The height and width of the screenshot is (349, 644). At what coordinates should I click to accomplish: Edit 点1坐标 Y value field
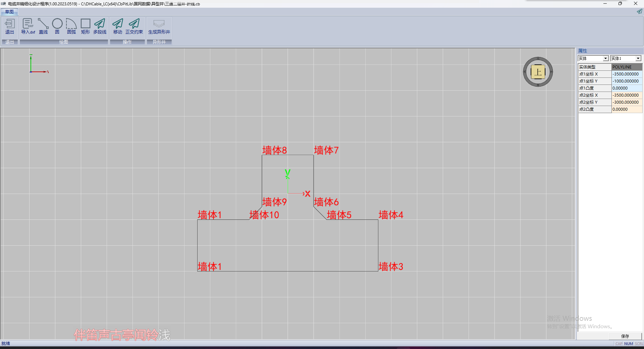pyautogui.click(x=627, y=81)
